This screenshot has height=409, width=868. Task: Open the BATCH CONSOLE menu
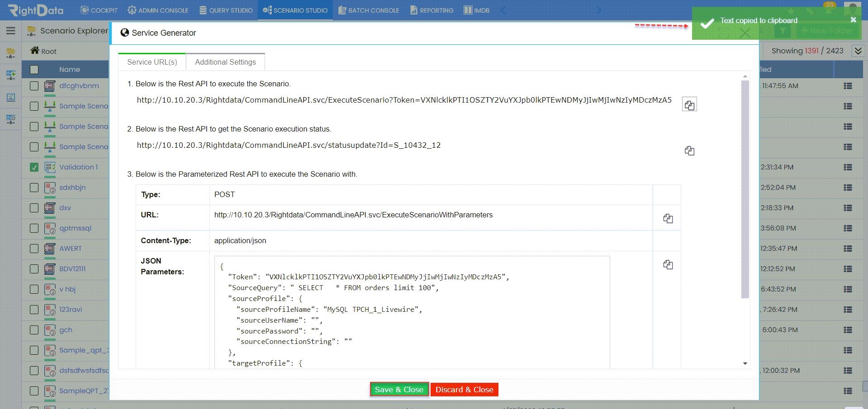[368, 10]
